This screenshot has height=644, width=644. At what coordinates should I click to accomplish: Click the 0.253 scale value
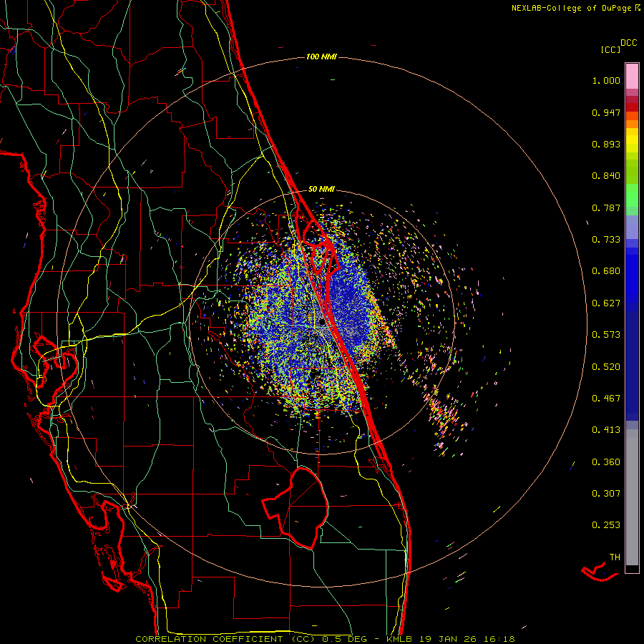pyautogui.click(x=606, y=525)
